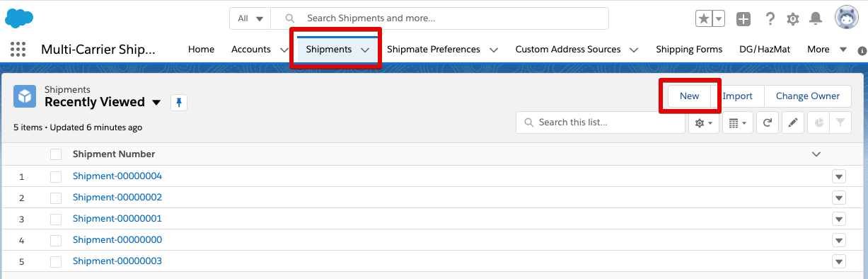Open the Notifications bell icon

point(816,19)
